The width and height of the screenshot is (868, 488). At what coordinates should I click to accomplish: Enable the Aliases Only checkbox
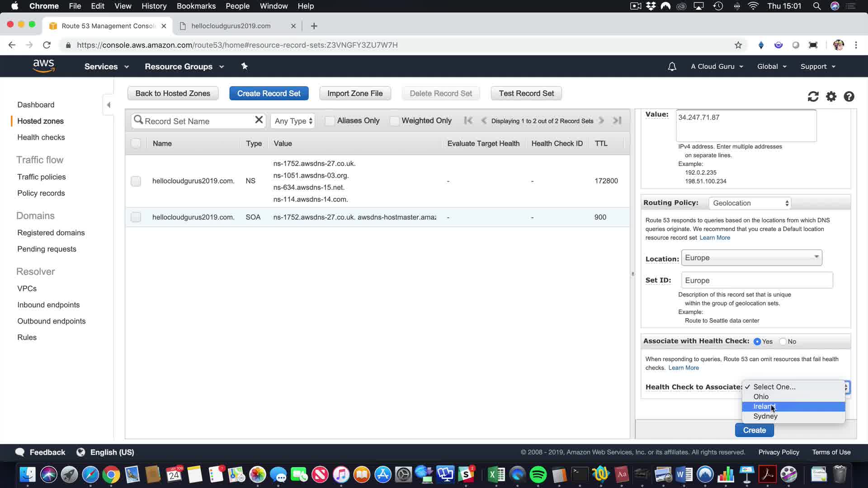pos(330,121)
